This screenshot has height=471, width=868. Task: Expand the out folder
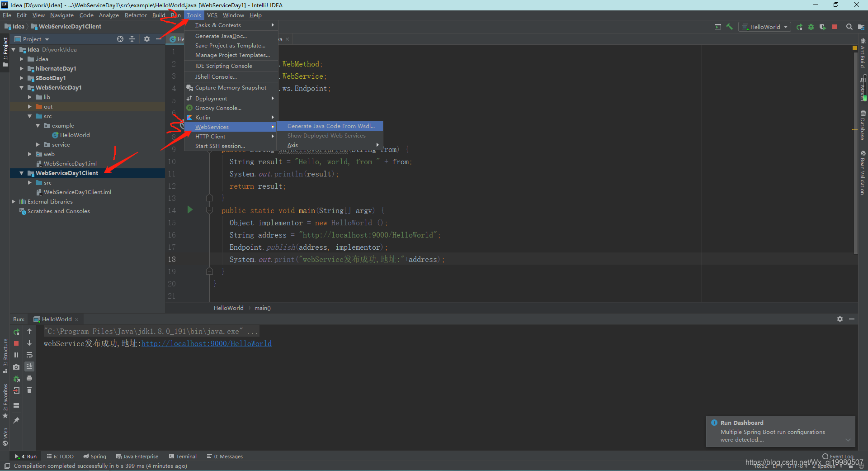pos(30,107)
